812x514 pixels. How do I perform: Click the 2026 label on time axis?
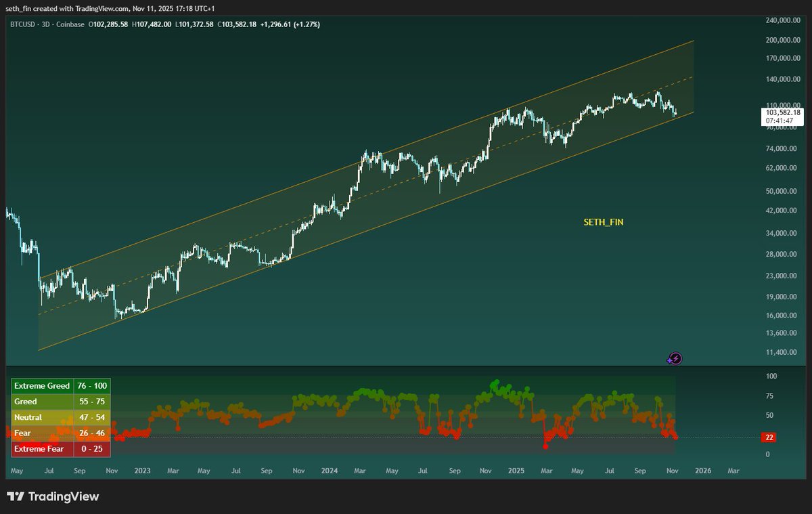pyautogui.click(x=703, y=470)
